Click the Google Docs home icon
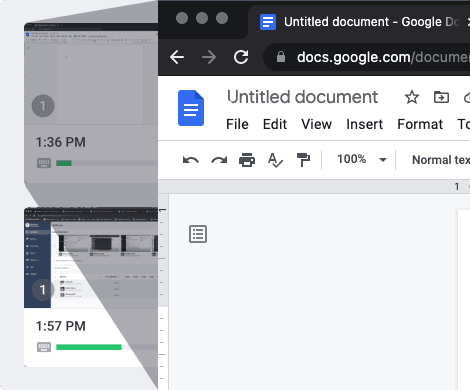This screenshot has height=390, width=470. tap(191, 108)
